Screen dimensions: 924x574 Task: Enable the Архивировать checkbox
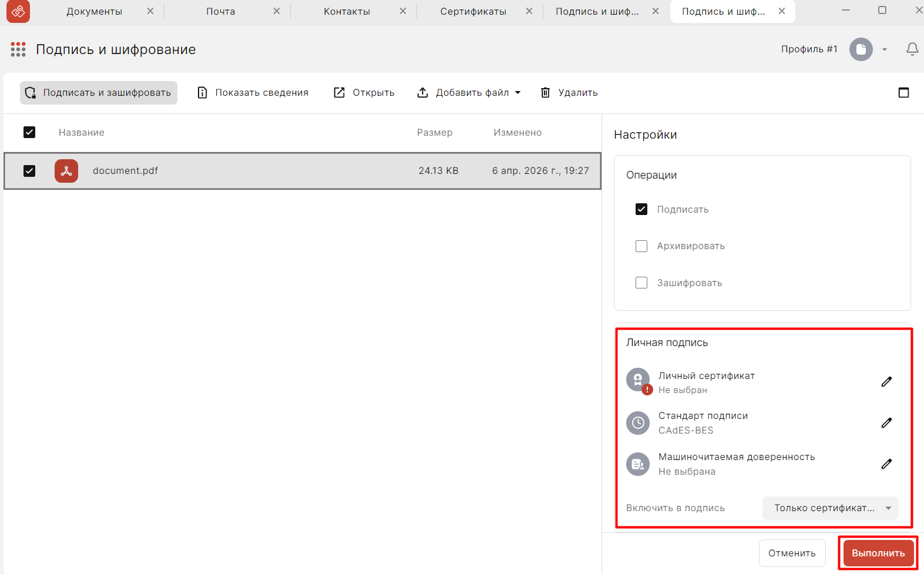click(x=641, y=246)
